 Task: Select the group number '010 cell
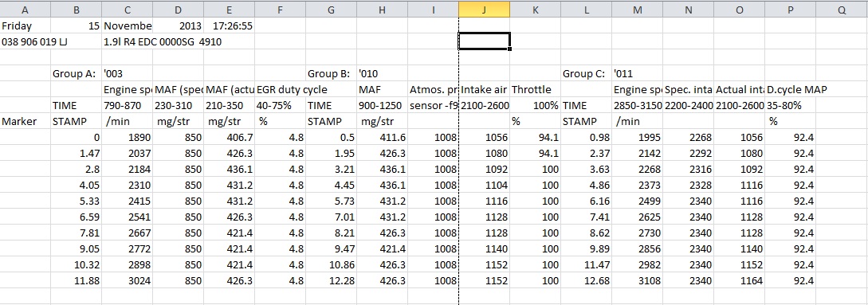point(382,73)
